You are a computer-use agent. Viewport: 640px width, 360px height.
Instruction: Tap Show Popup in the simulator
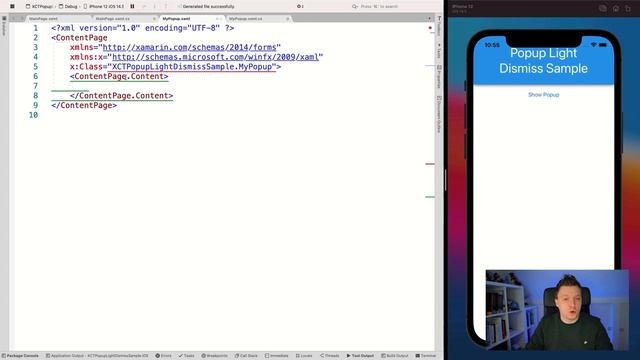543,95
